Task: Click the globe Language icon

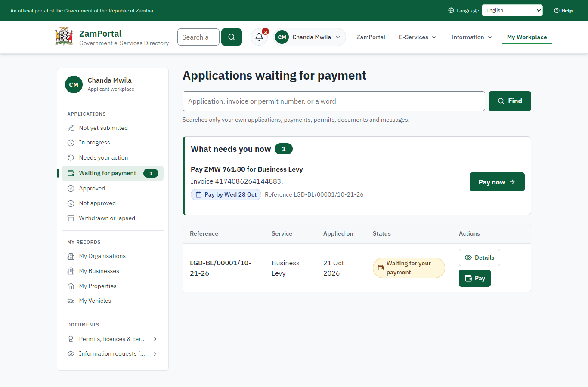Action: coord(451,10)
